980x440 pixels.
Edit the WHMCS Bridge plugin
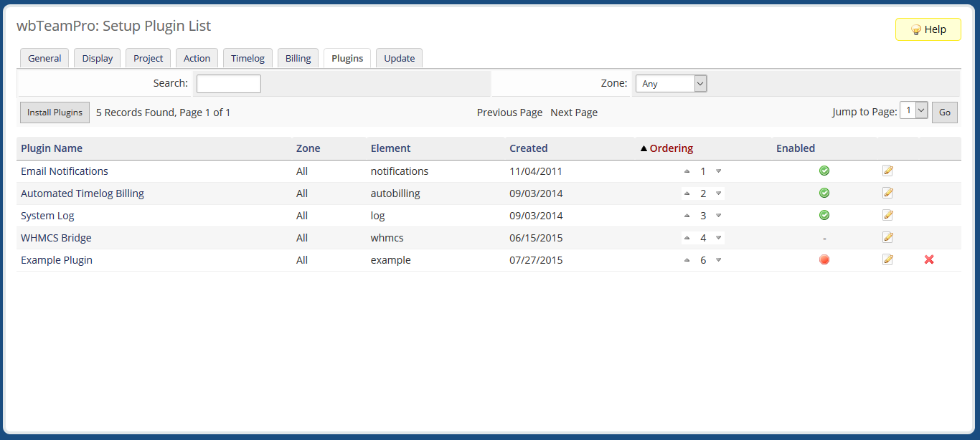click(888, 237)
